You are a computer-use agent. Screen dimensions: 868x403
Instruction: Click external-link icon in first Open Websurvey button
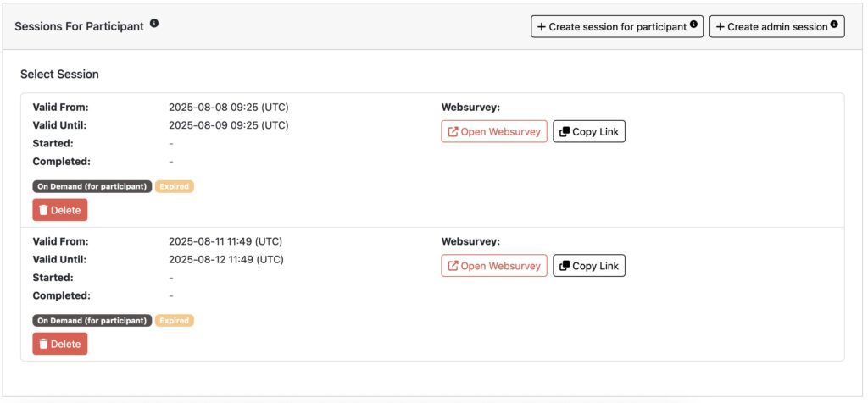(453, 132)
